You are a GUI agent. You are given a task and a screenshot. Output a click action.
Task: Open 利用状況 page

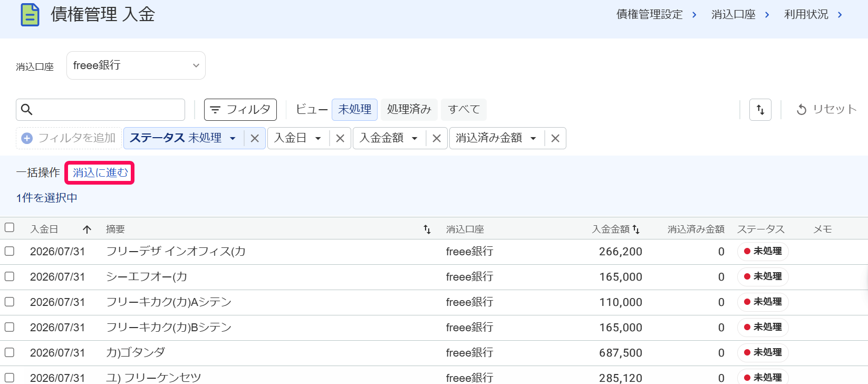click(x=813, y=14)
